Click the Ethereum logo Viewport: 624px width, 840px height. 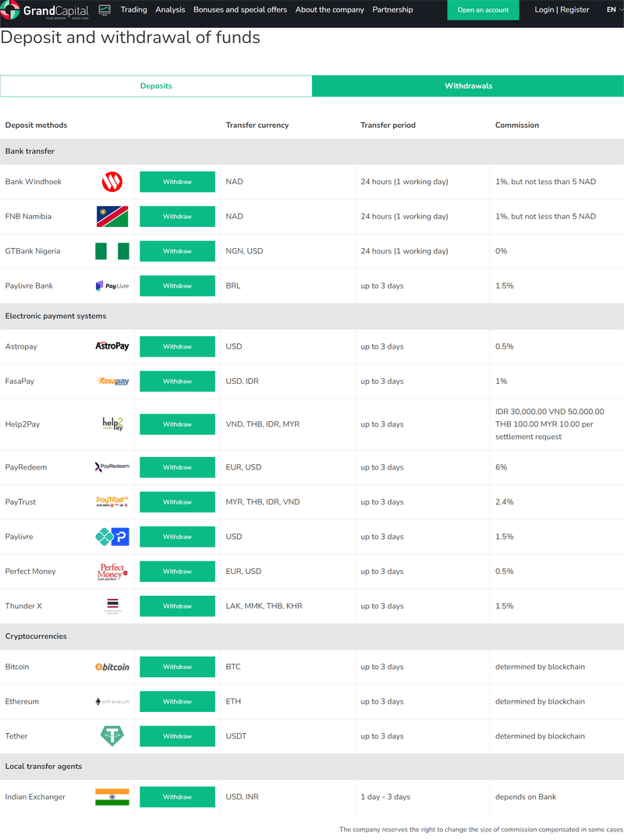click(112, 702)
